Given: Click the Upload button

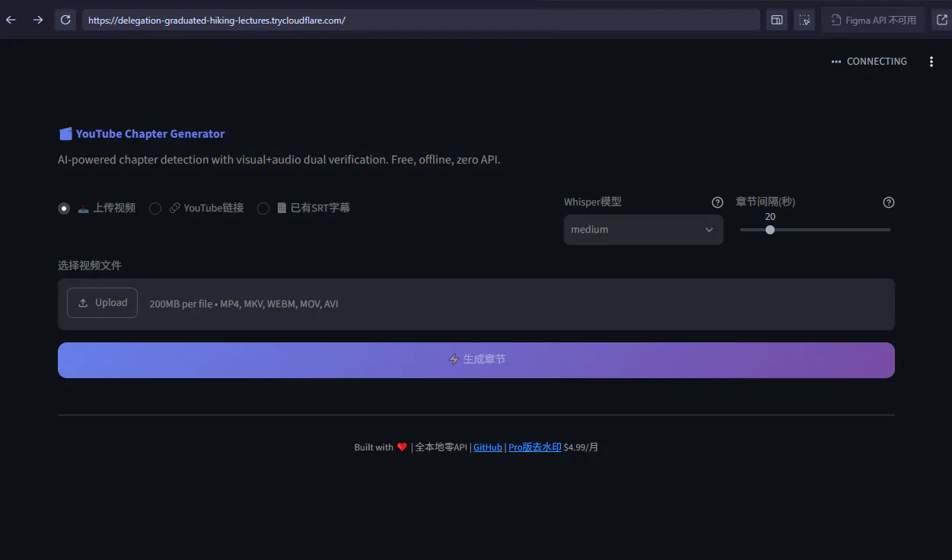Looking at the screenshot, I should (102, 303).
